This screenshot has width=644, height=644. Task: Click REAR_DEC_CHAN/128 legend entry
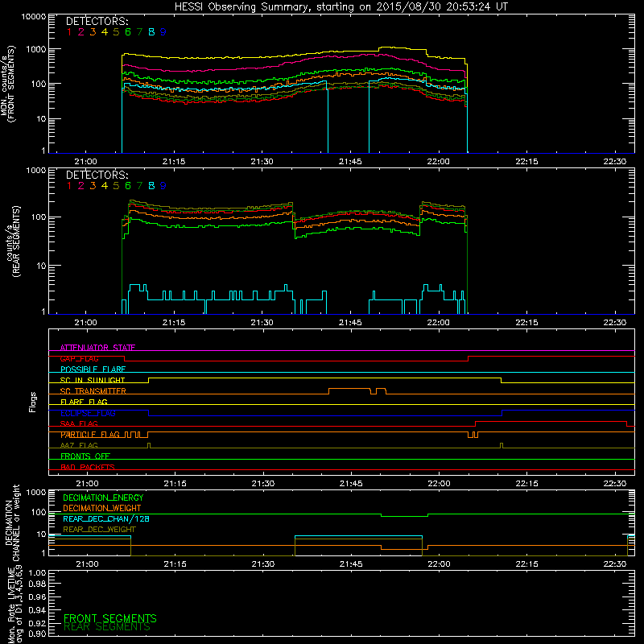tap(106, 518)
